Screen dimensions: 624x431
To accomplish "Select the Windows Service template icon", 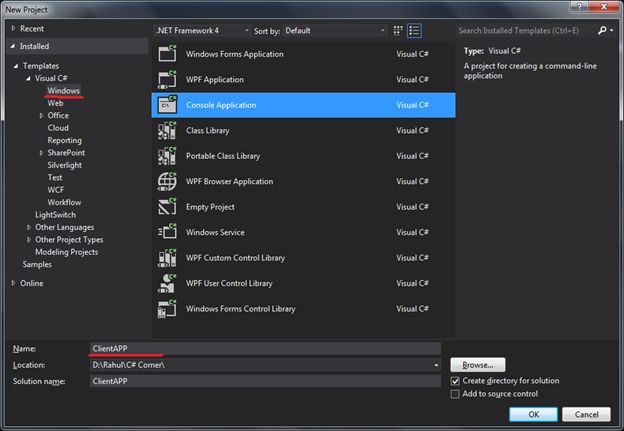I will [x=167, y=232].
